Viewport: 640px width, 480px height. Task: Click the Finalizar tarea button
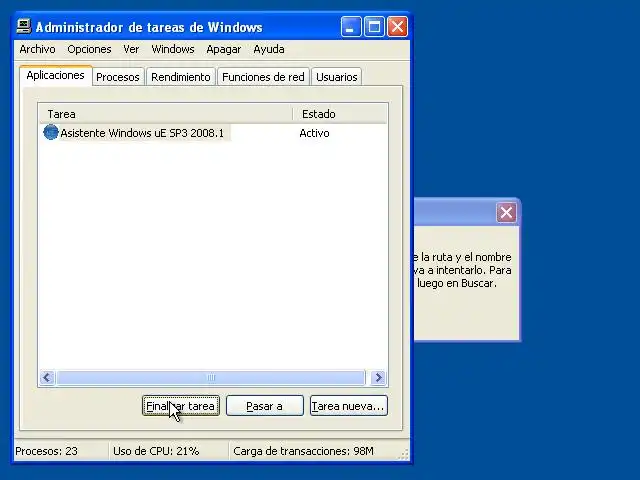pyautogui.click(x=181, y=406)
